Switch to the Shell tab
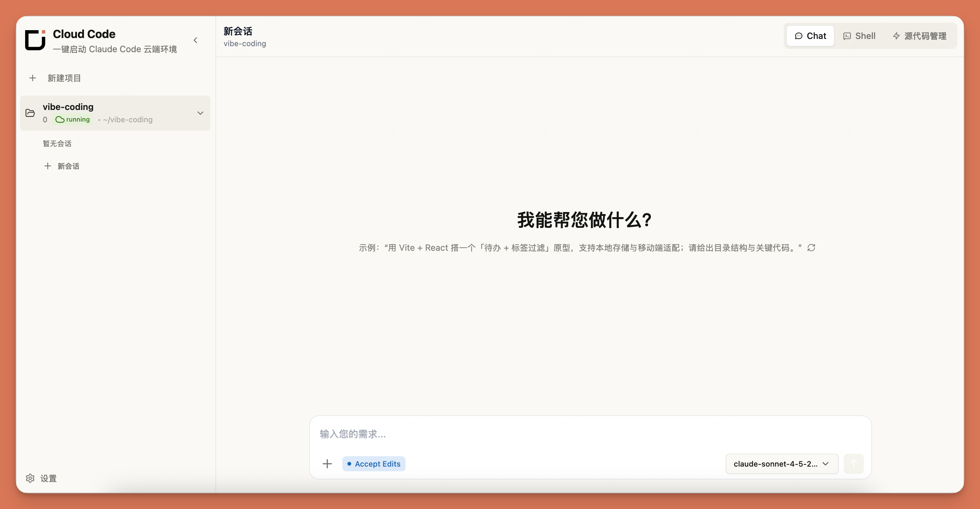Viewport: 980px width, 509px height. pos(859,36)
